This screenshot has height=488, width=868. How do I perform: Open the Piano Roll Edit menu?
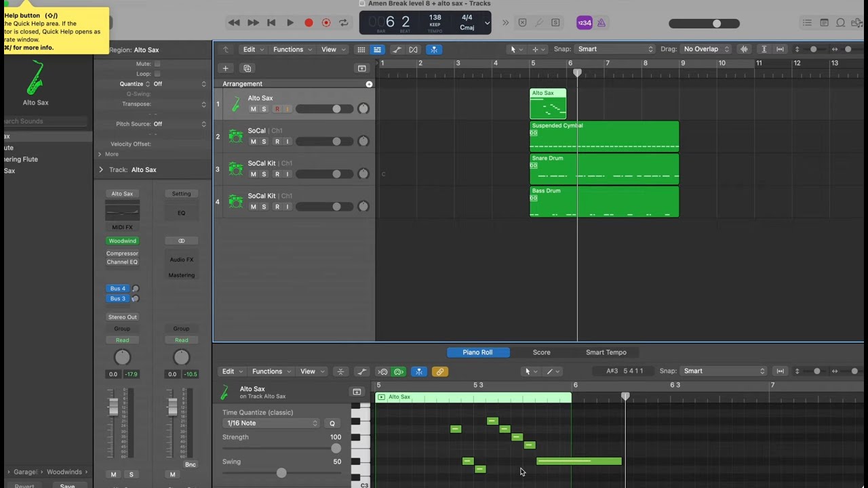[232, 371]
